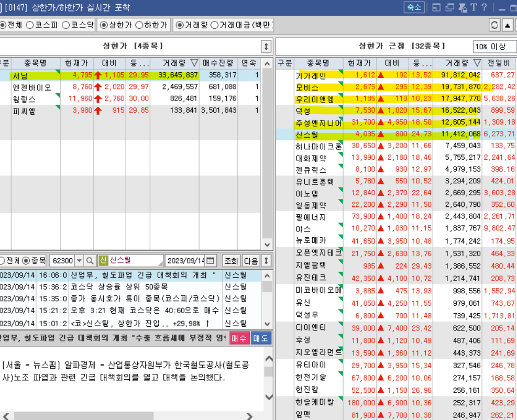The image size is (517, 420).
Task: Open help question mark icon
Action: click(484, 7)
